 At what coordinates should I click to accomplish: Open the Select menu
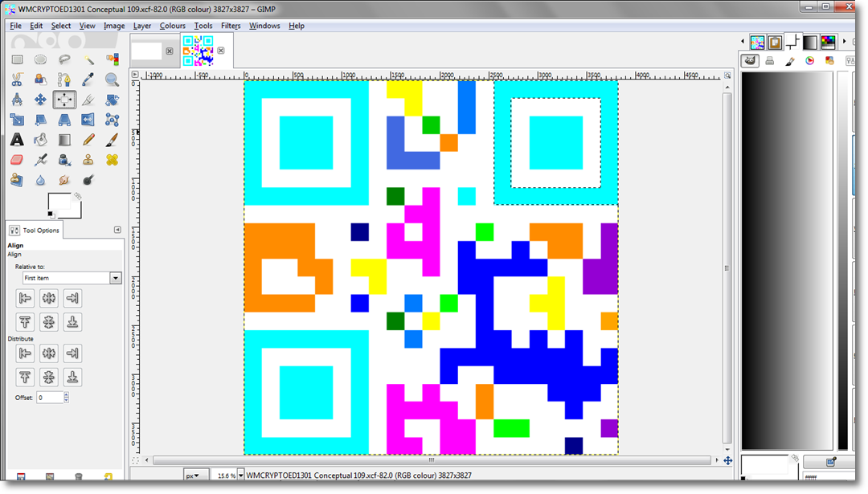point(61,26)
